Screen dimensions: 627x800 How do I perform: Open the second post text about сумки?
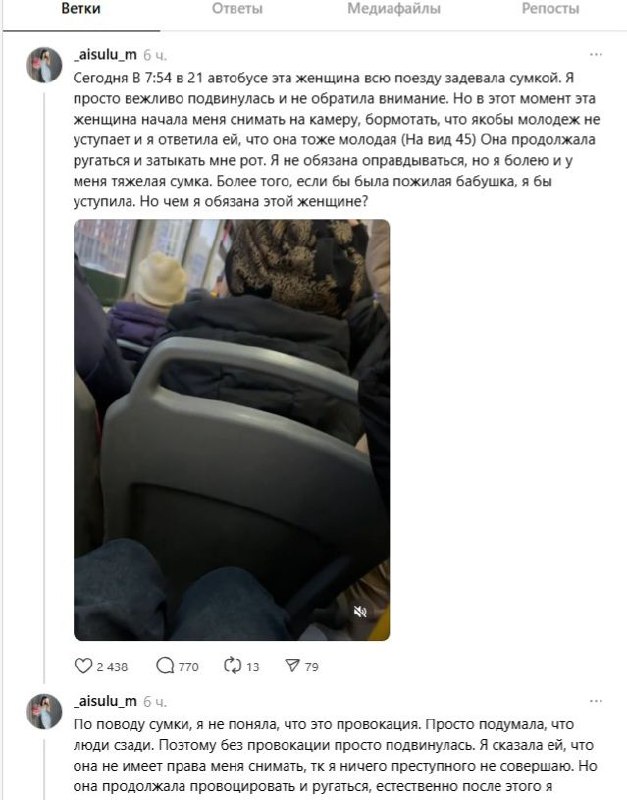coord(336,755)
